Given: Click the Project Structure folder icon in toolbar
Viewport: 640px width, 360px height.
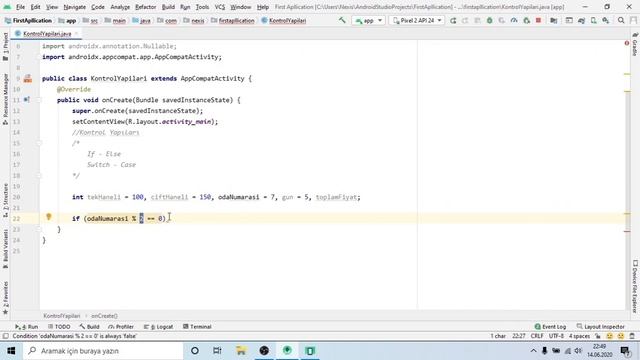Looking at the screenshot, I should tap(553, 20).
